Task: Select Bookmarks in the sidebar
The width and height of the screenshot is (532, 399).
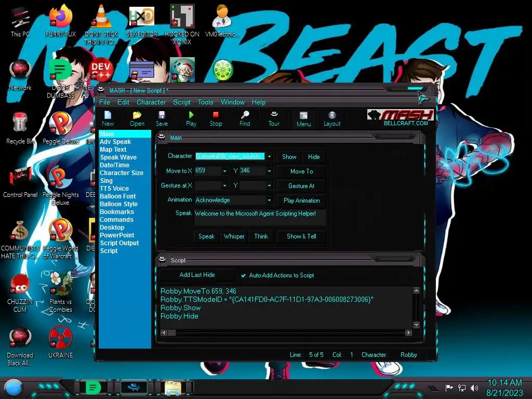Action: pos(117,212)
